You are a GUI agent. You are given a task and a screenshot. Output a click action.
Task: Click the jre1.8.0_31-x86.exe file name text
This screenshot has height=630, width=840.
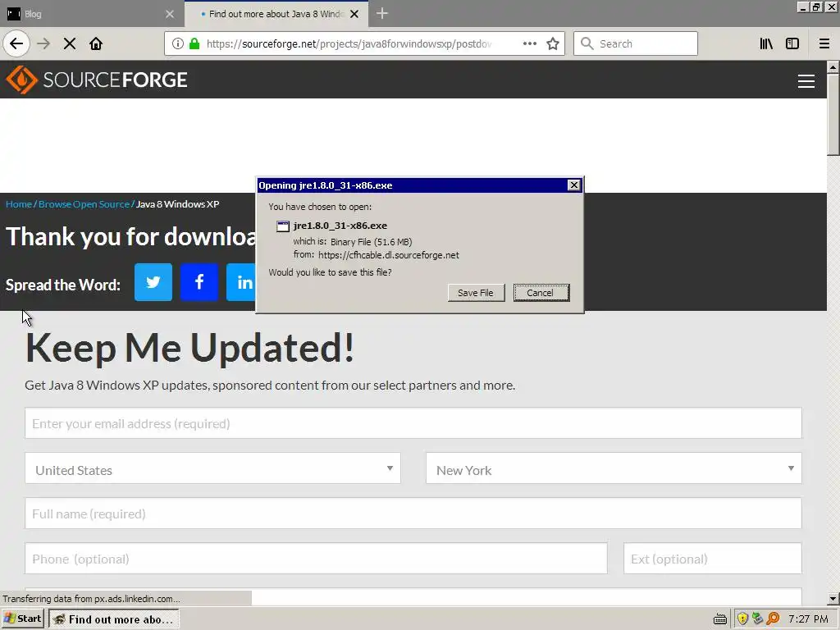pyautogui.click(x=340, y=226)
